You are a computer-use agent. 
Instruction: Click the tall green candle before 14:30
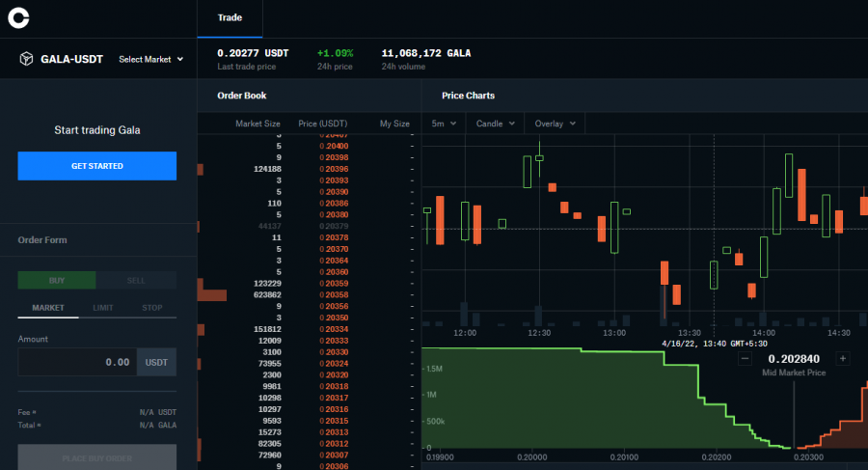(x=826, y=216)
